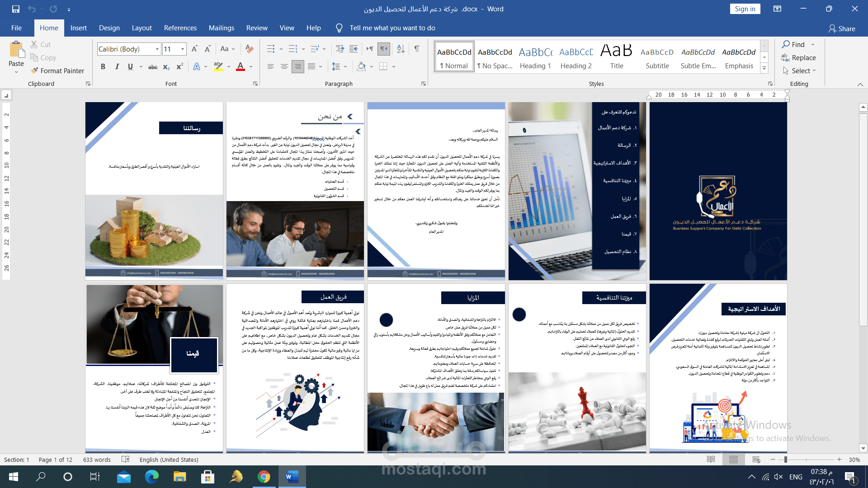868x488 pixels.
Task: Apply the Clear All Formatting eraser icon
Action: click(x=249, y=49)
